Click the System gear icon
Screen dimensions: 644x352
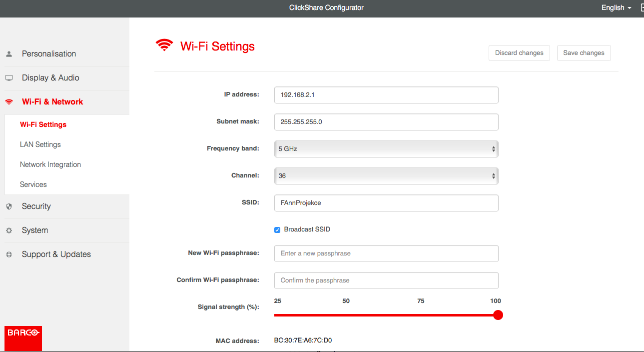pyautogui.click(x=9, y=230)
